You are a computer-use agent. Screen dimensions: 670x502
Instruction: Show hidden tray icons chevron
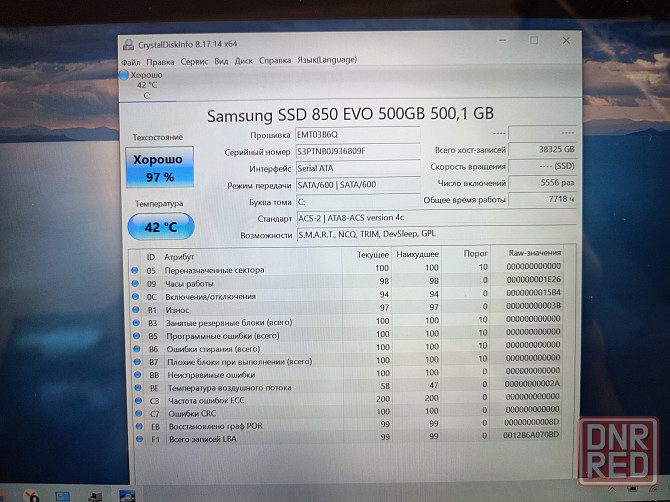click(612, 490)
